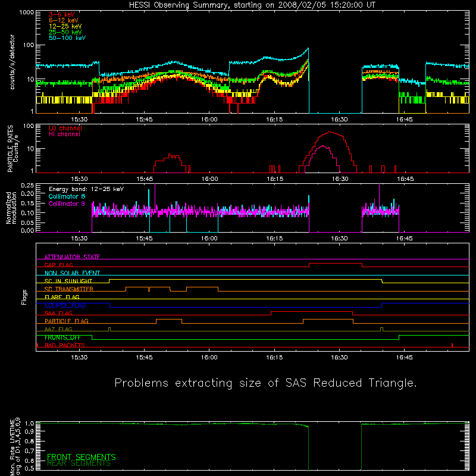Click the raised GAP FLAG segment

tap(336, 264)
